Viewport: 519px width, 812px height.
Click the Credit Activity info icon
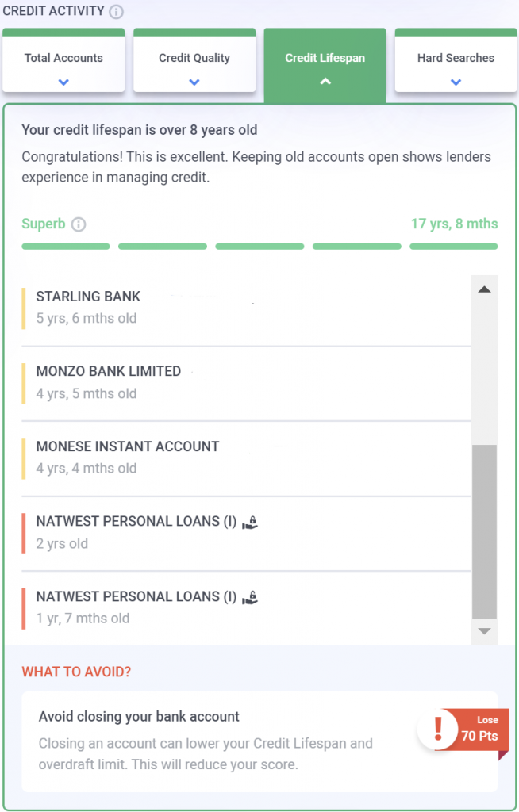point(116,12)
